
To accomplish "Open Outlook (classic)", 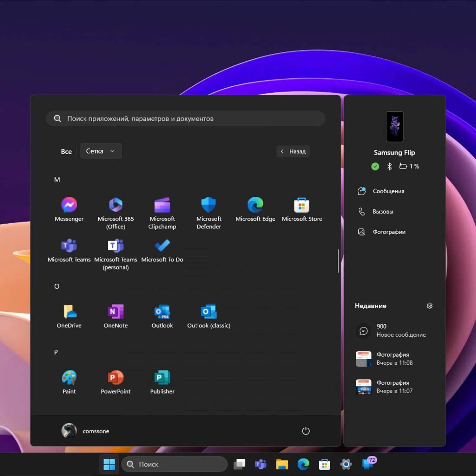I will click(x=208, y=316).
